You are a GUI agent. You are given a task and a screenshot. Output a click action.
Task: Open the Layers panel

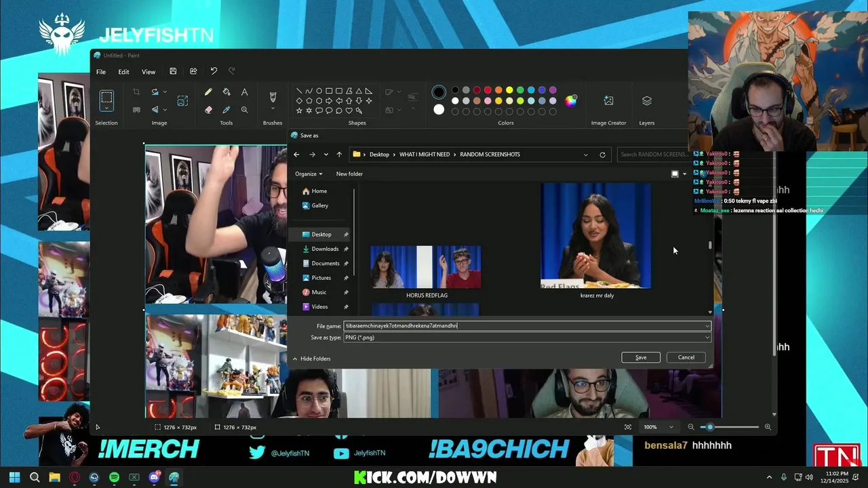point(647,101)
